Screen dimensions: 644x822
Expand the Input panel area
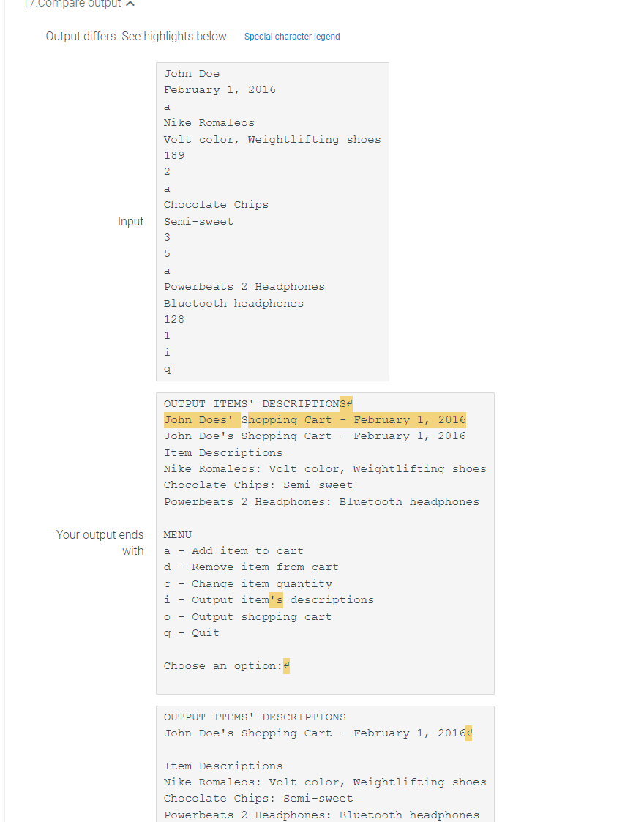(x=272, y=220)
